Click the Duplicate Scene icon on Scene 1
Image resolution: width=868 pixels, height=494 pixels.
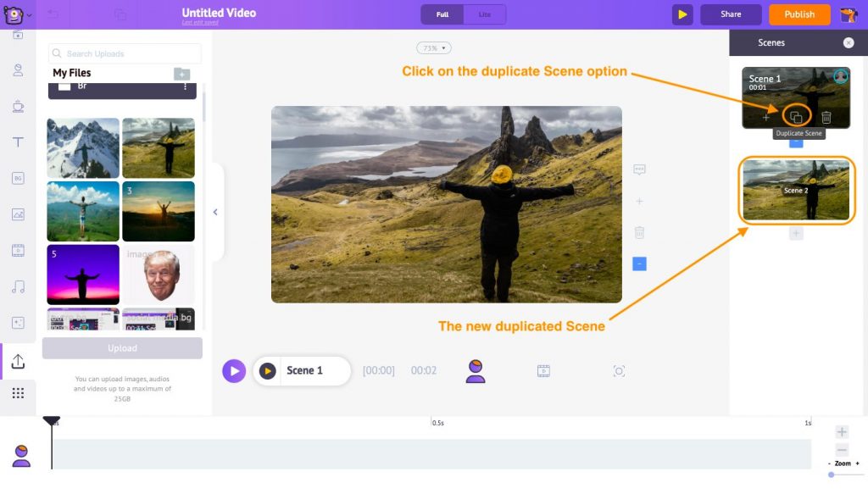point(797,116)
